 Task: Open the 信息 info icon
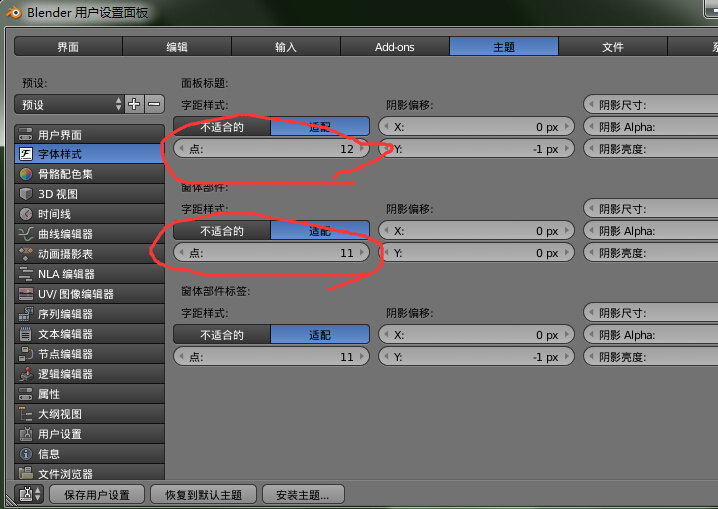pyautogui.click(x=26, y=454)
